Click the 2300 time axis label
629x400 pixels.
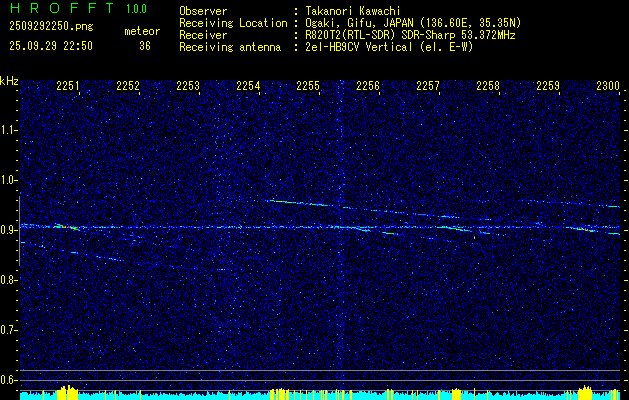point(608,86)
